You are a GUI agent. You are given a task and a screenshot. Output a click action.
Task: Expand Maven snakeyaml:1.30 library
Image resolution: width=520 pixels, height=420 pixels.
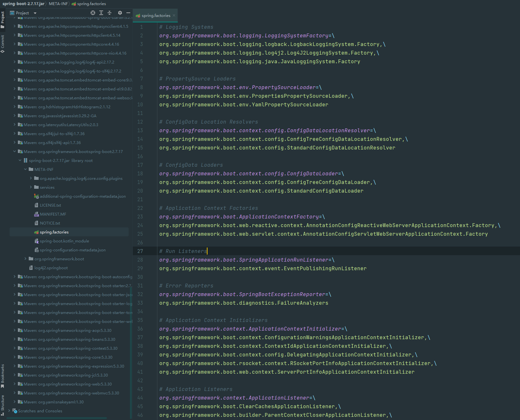click(14, 402)
